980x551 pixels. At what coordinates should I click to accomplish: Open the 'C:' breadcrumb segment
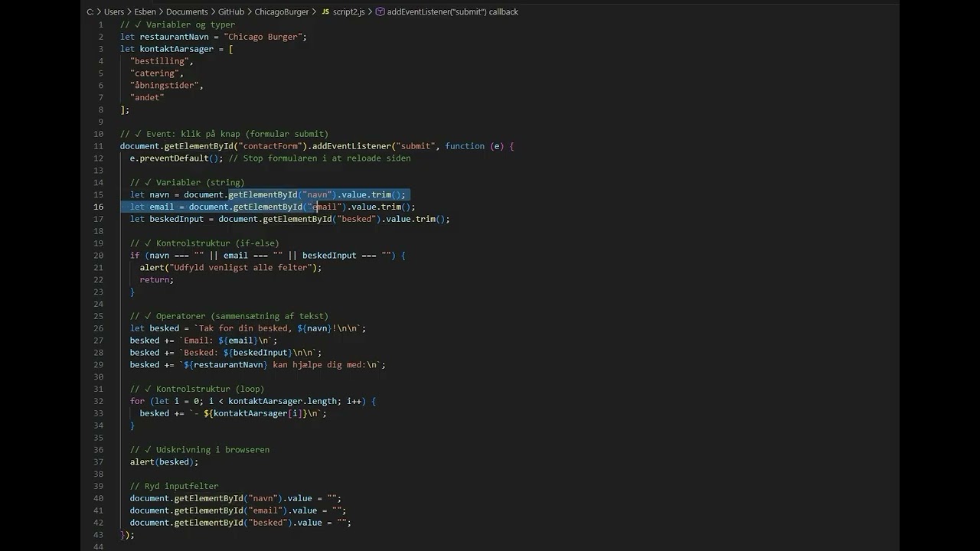tap(90, 12)
